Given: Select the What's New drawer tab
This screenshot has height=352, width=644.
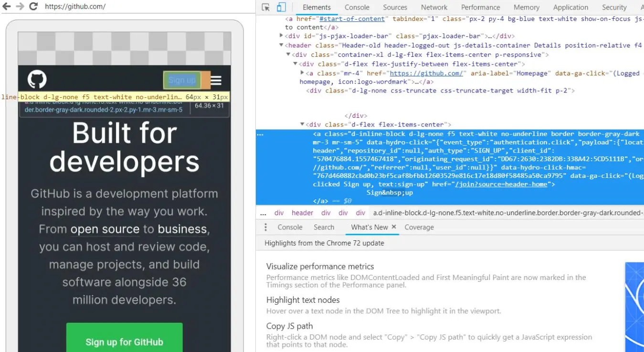Looking at the screenshot, I should [x=369, y=227].
